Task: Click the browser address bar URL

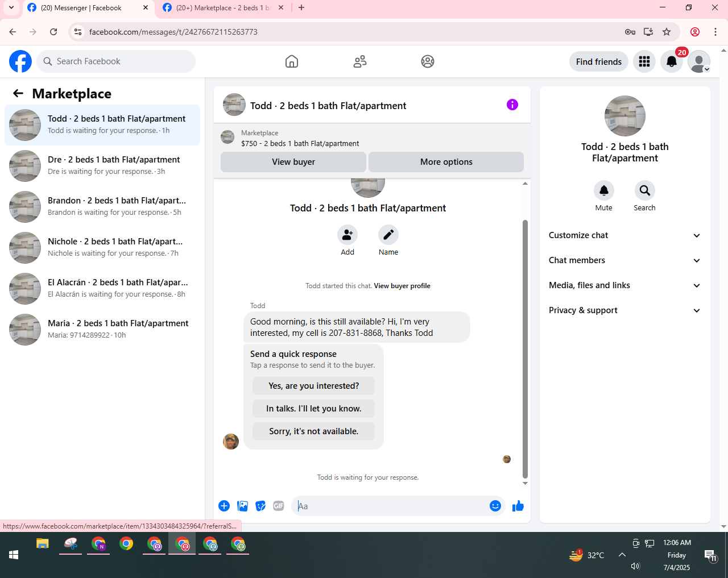Action: (173, 32)
